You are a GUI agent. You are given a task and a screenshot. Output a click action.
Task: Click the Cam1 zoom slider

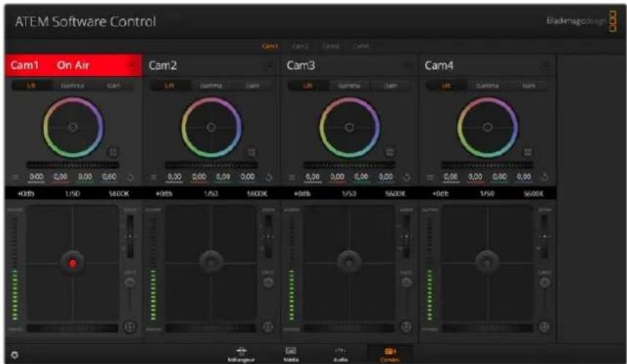[x=130, y=236]
